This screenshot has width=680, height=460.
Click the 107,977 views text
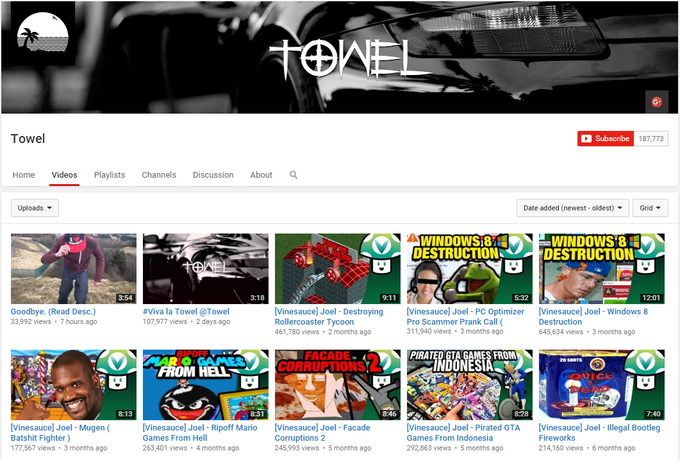click(165, 322)
